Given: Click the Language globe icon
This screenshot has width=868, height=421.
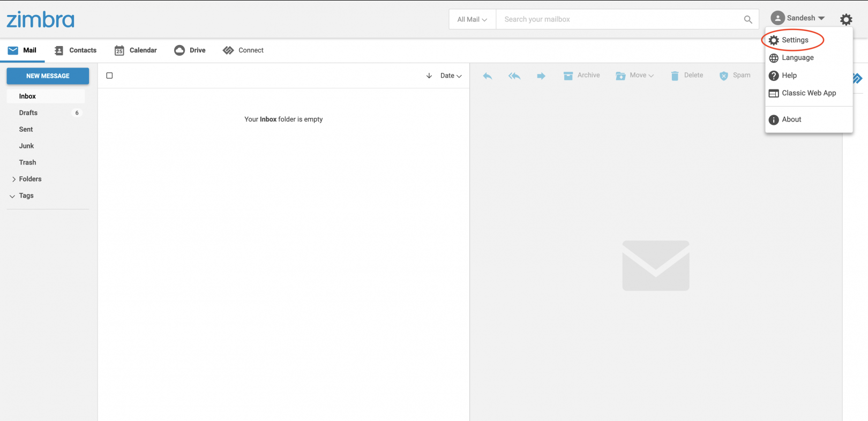Looking at the screenshot, I should (774, 58).
